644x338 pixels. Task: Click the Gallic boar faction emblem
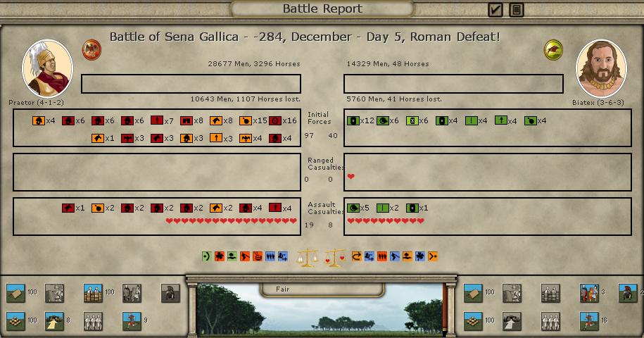point(553,50)
